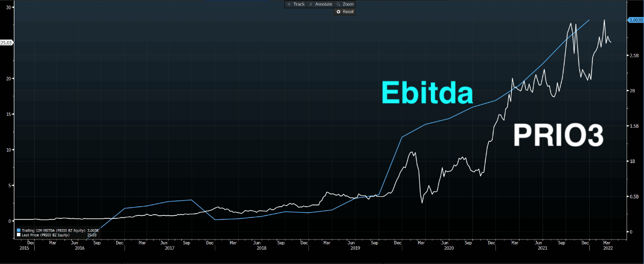The height and width of the screenshot is (264, 644).
Task: Click the 0.5B tick on right axis
Action: click(633, 197)
